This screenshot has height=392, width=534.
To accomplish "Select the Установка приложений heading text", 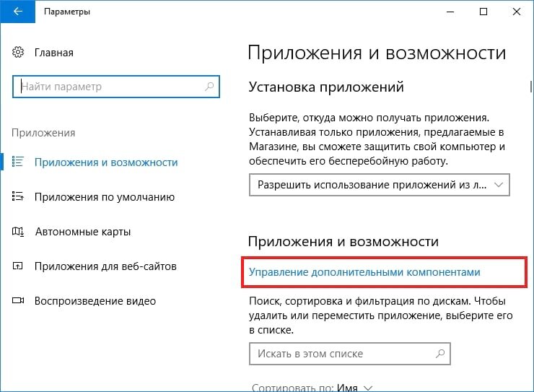I will pos(326,87).
